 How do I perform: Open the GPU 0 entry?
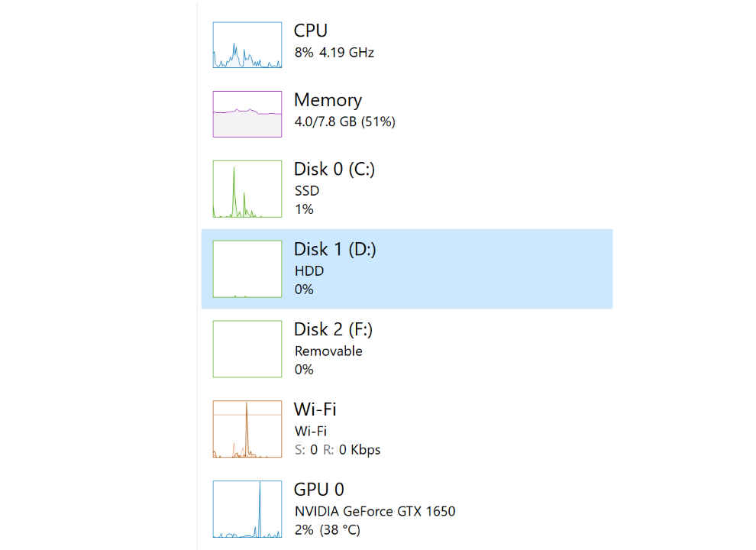tap(407, 509)
